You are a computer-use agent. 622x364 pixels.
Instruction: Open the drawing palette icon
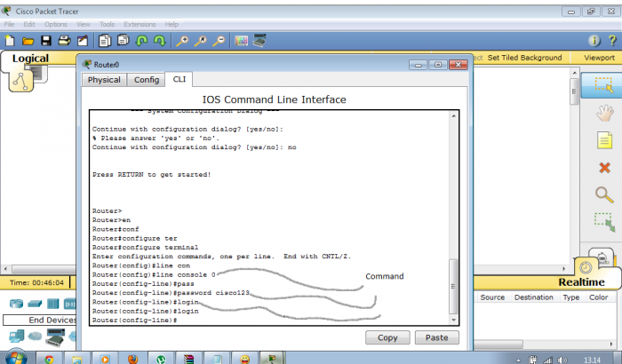click(241, 41)
